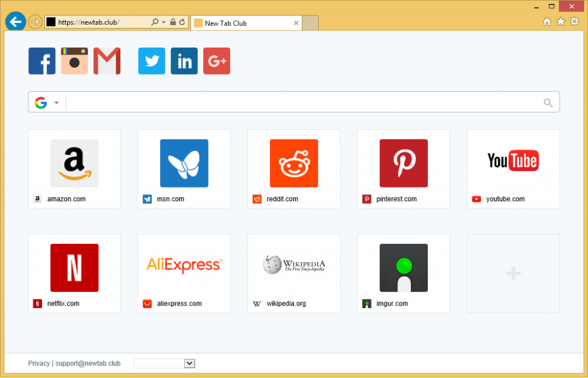
Task: Open the Instagram shortcut icon
Action: tap(74, 61)
